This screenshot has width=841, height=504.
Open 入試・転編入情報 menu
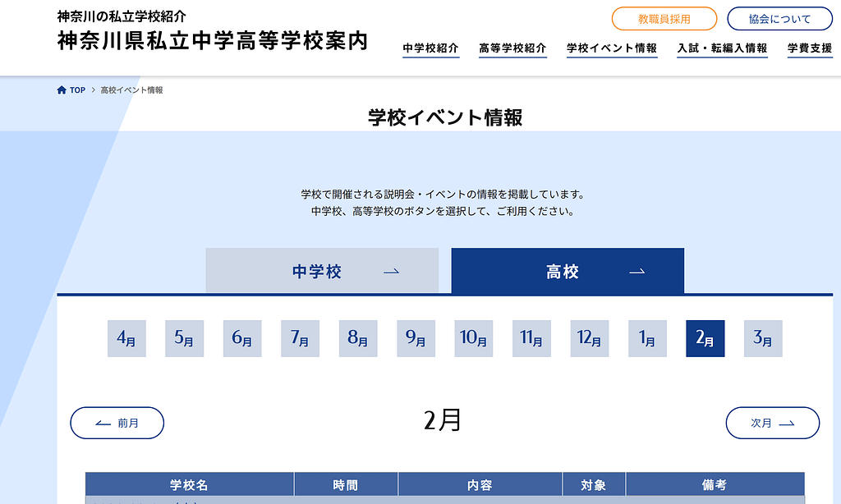(722, 48)
